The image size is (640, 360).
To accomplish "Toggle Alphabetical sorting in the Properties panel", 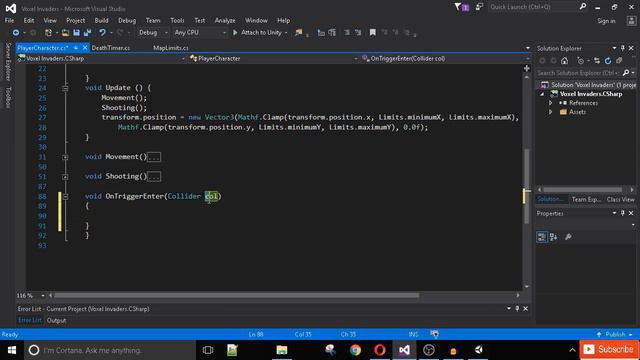I will (553, 237).
